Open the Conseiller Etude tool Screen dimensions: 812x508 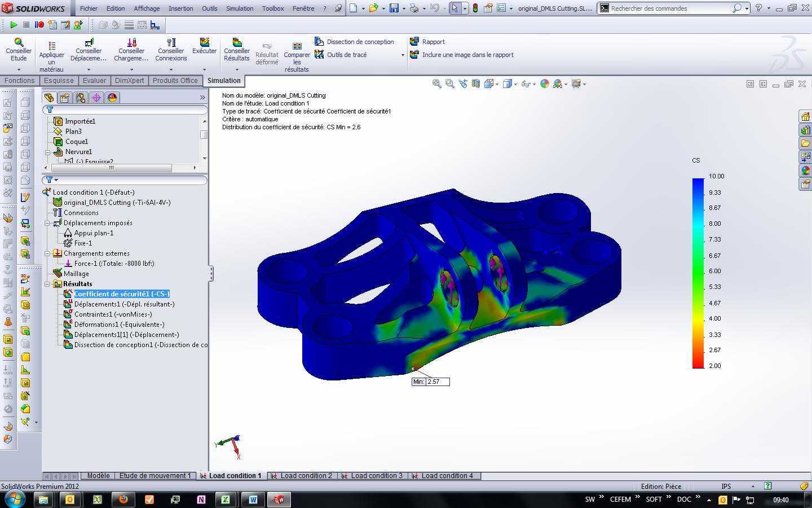[19, 50]
